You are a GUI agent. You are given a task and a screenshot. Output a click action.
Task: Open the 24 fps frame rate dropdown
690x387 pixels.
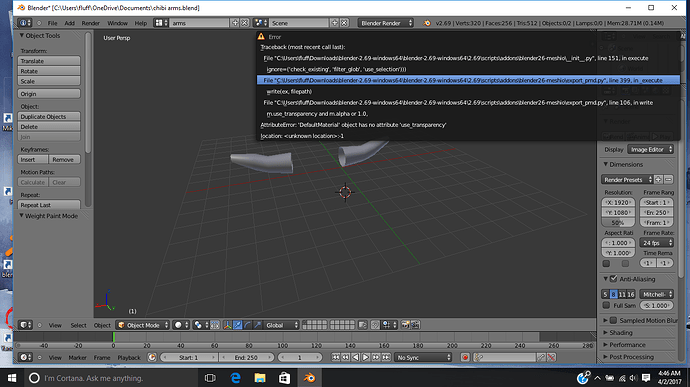point(656,243)
